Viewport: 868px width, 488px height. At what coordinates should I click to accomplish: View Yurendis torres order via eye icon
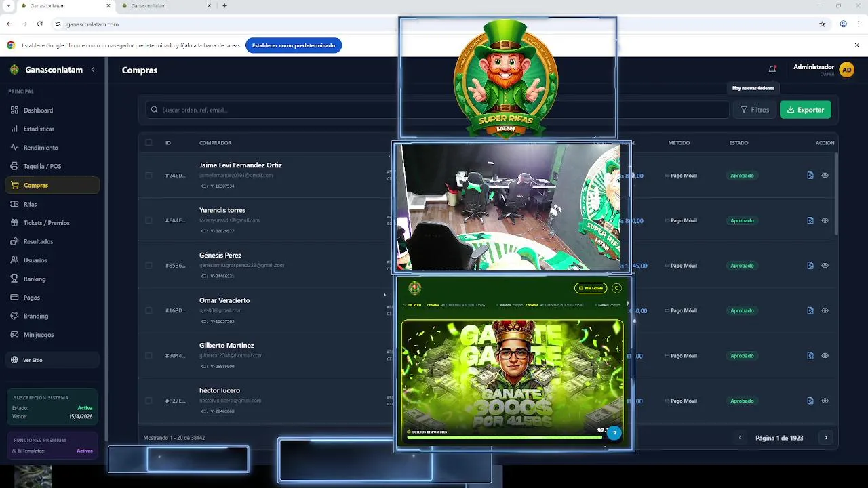(825, 220)
